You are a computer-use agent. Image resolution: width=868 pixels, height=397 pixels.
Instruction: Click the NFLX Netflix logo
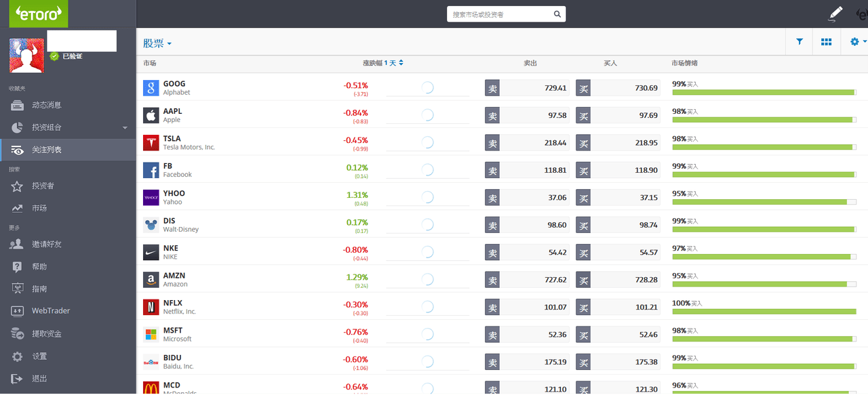[x=151, y=307]
